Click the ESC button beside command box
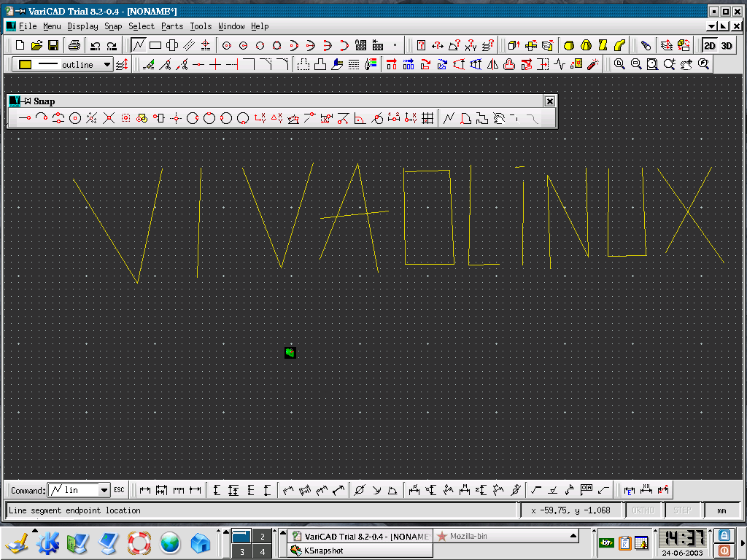Viewport: 747px width, 560px height. (x=119, y=490)
